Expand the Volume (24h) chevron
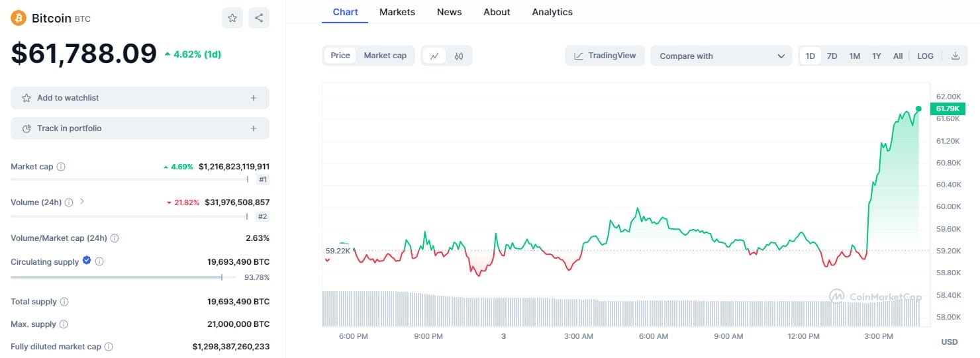This screenshot has width=980, height=358. pyautogui.click(x=82, y=201)
